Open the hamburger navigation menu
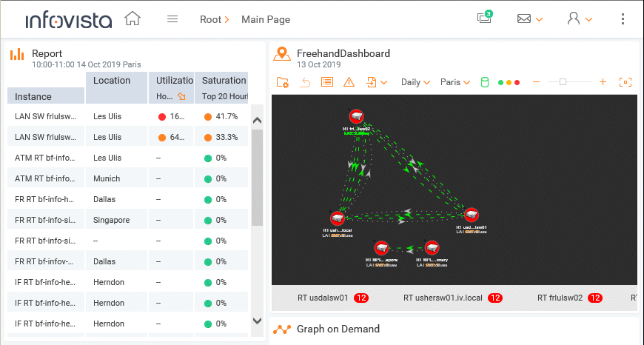644x345 pixels. pos(172,19)
